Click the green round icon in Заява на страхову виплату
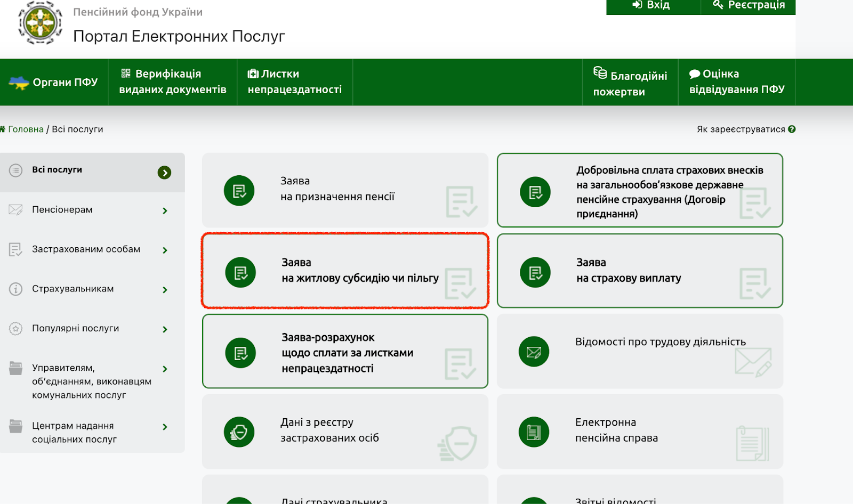The height and width of the screenshot is (504, 853). [535, 273]
